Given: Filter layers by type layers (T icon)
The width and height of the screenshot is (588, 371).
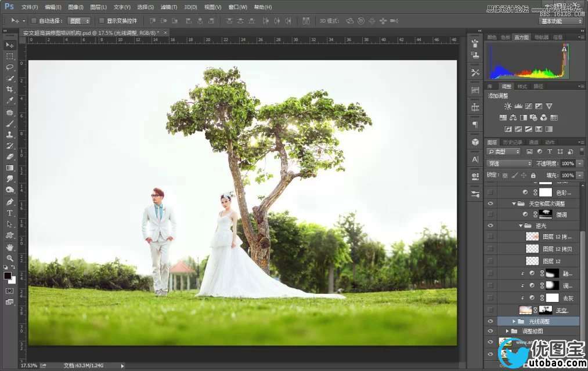Looking at the screenshot, I should (x=550, y=152).
